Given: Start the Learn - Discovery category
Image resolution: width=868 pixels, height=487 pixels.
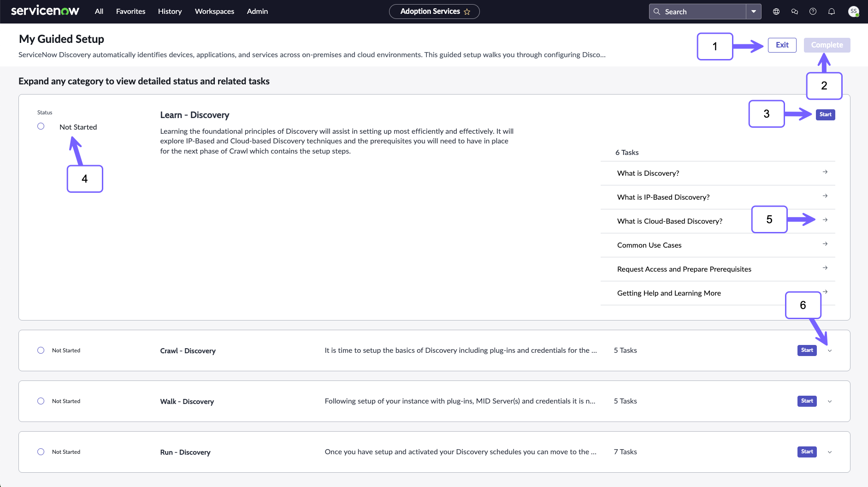Looking at the screenshot, I should click(825, 114).
